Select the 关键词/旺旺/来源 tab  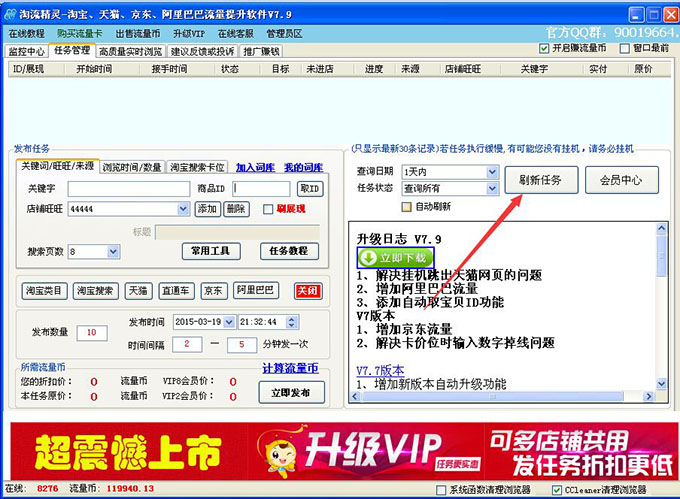pos(58,166)
